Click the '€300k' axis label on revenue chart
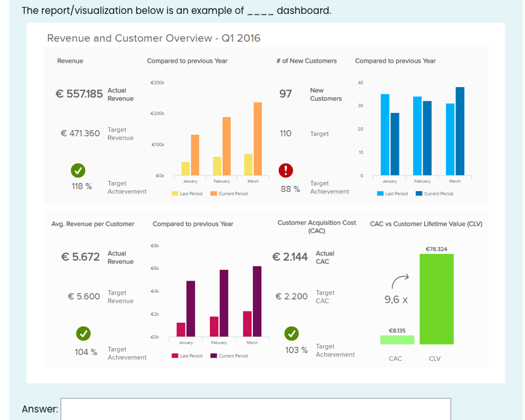The height and width of the screenshot is (420, 525). [x=157, y=83]
